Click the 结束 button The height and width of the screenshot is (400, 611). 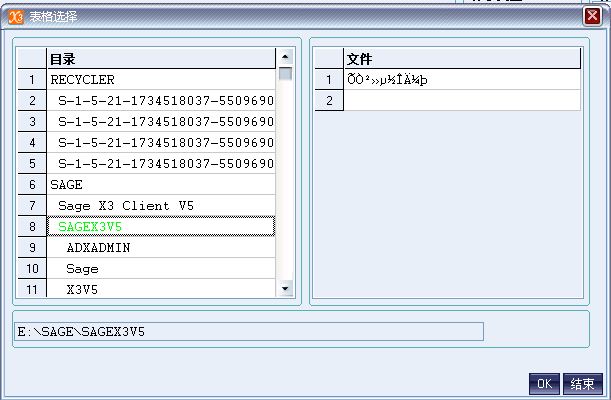[x=582, y=384]
